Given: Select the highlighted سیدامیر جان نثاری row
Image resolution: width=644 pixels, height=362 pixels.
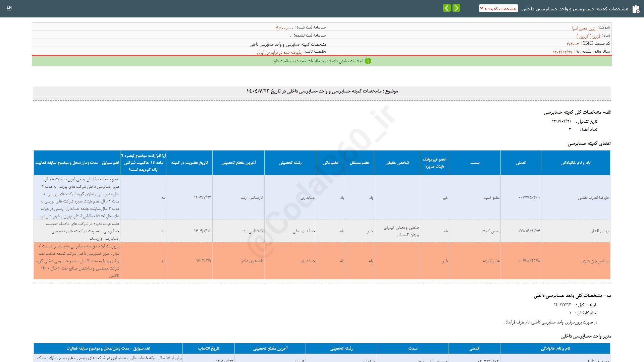Looking at the screenshot, I should (x=595, y=261).
